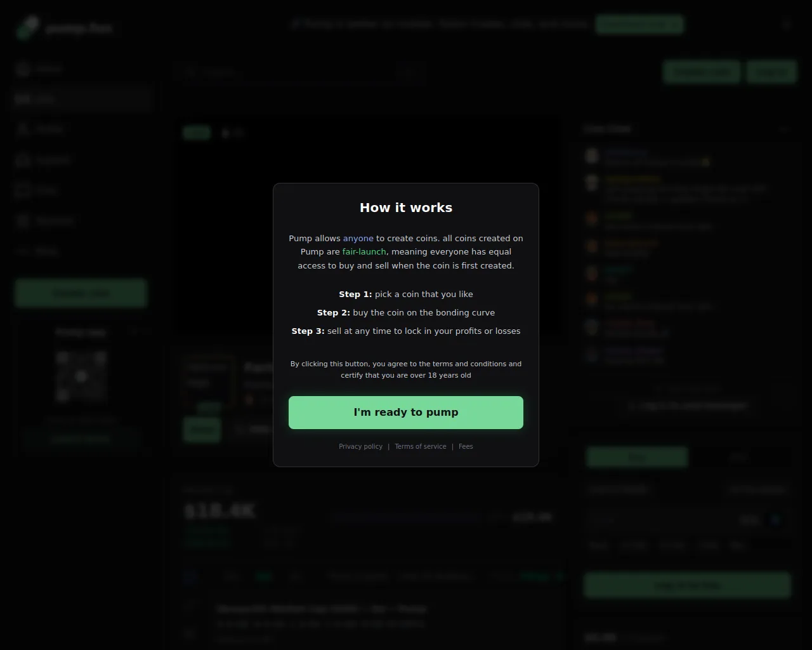This screenshot has width=812, height=650.
Task: Dismiss the top announcement banner X icon
Action: [786, 25]
